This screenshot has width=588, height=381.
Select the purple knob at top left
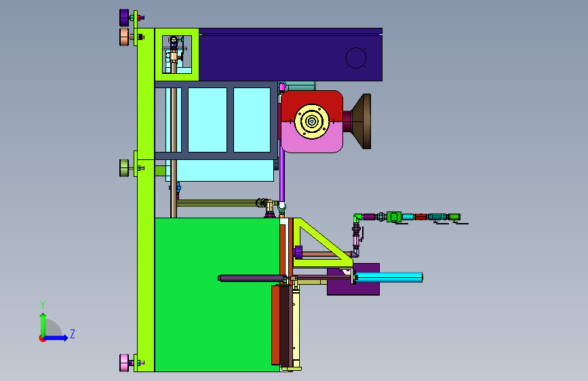124,18
